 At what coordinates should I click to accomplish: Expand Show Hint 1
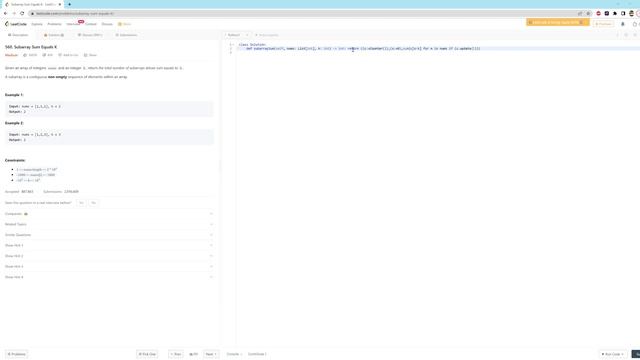coord(109,245)
